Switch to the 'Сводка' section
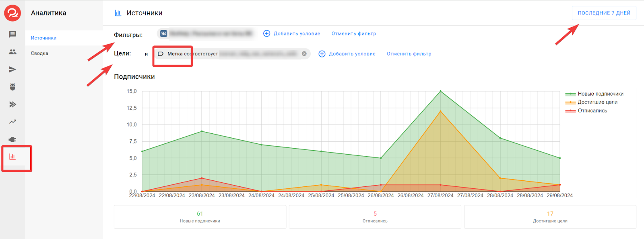Image resolution: width=644 pixels, height=239 pixels. (39, 53)
